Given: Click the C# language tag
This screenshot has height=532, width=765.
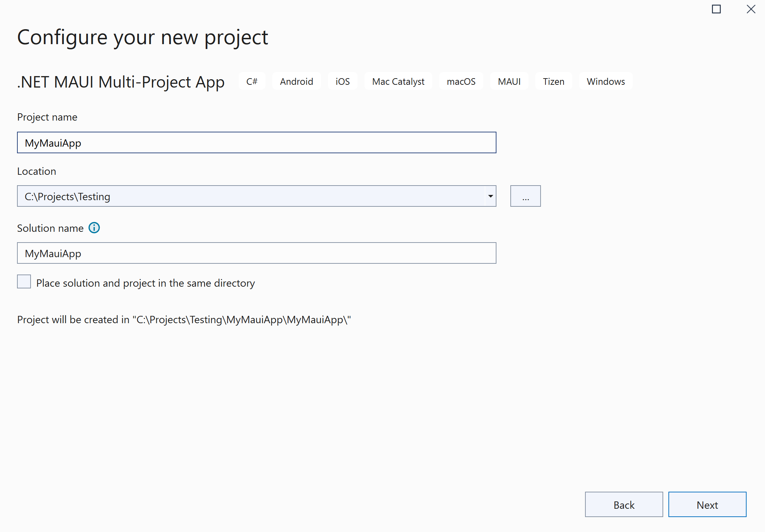Looking at the screenshot, I should click(252, 81).
